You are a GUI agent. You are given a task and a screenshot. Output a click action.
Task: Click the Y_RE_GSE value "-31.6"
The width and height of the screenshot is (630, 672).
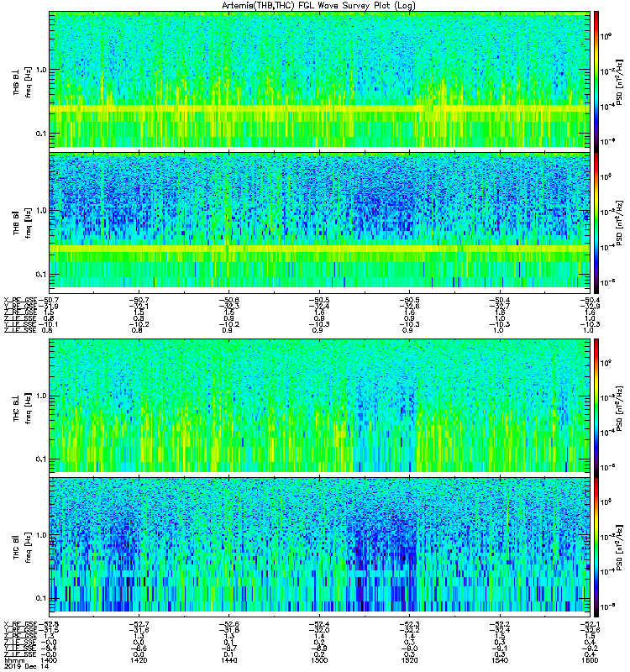tap(139, 630)
